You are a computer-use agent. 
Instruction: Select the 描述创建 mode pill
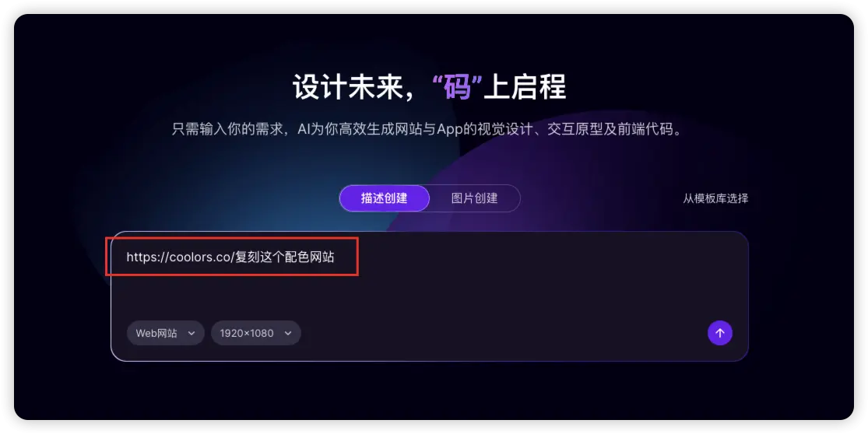[385, 198]
